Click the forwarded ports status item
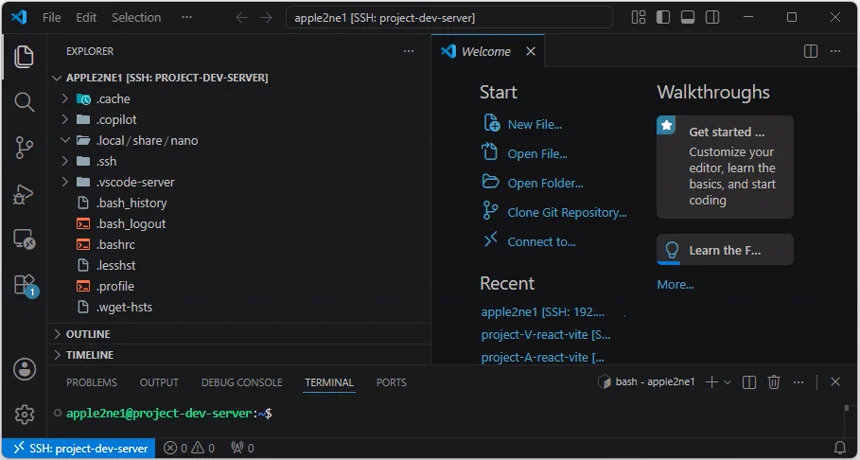 pyautogui.click(x=242, y=448)
